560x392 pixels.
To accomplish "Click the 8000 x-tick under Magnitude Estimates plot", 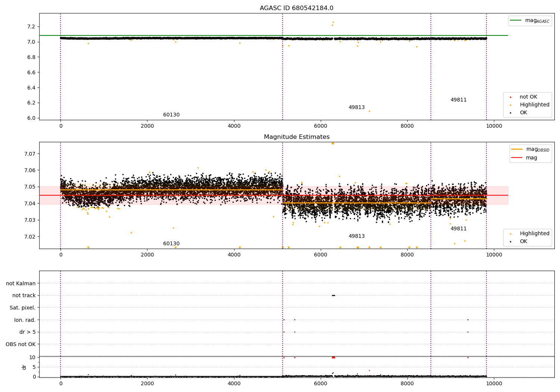I will click(x=407, y=255).
